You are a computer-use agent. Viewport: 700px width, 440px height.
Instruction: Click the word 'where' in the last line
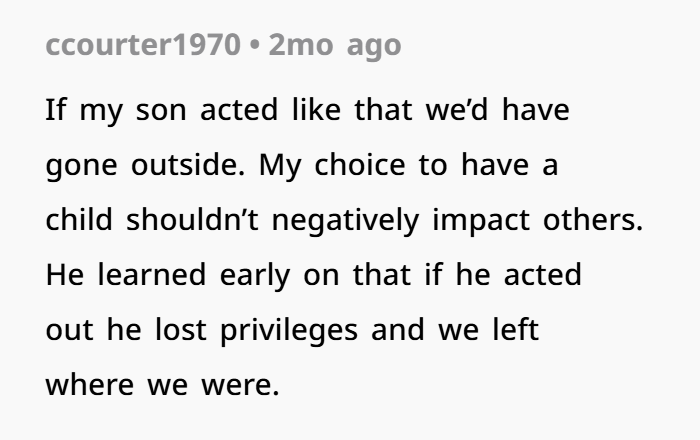pos(89,384)
